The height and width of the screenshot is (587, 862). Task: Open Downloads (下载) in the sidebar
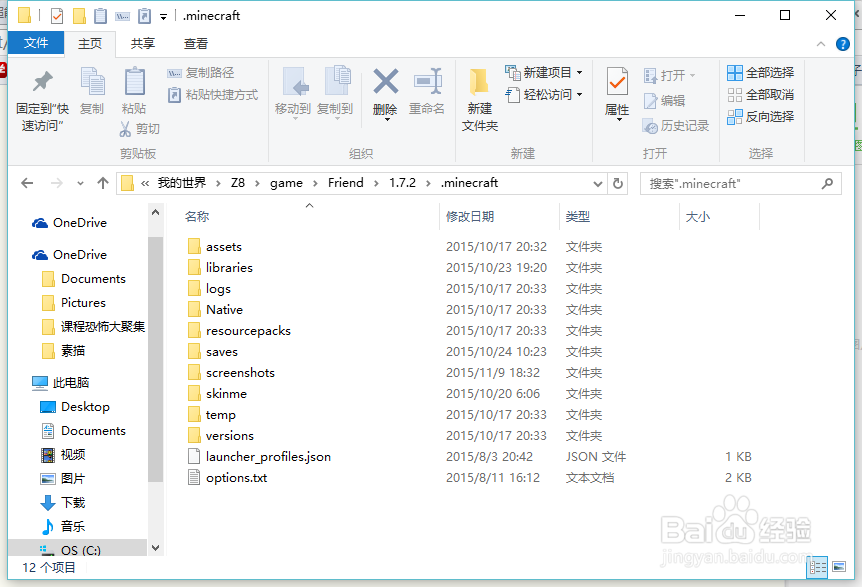click(x=73, y=502)
